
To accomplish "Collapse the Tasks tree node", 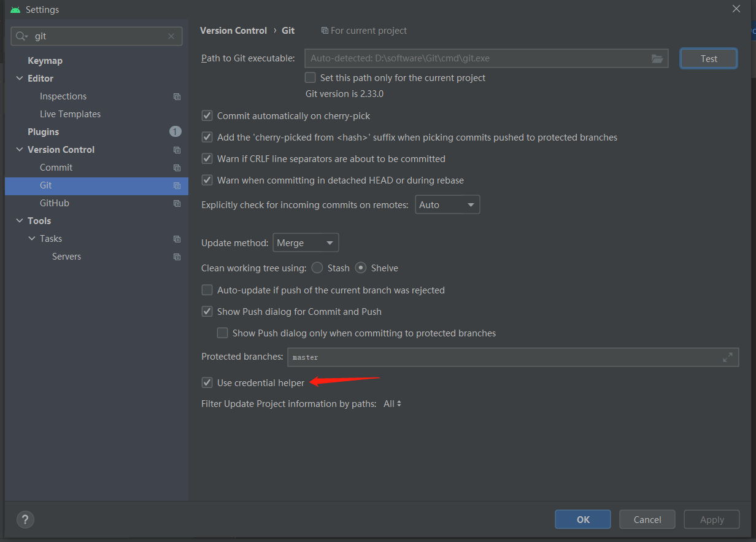I will [x=32, y=239].
